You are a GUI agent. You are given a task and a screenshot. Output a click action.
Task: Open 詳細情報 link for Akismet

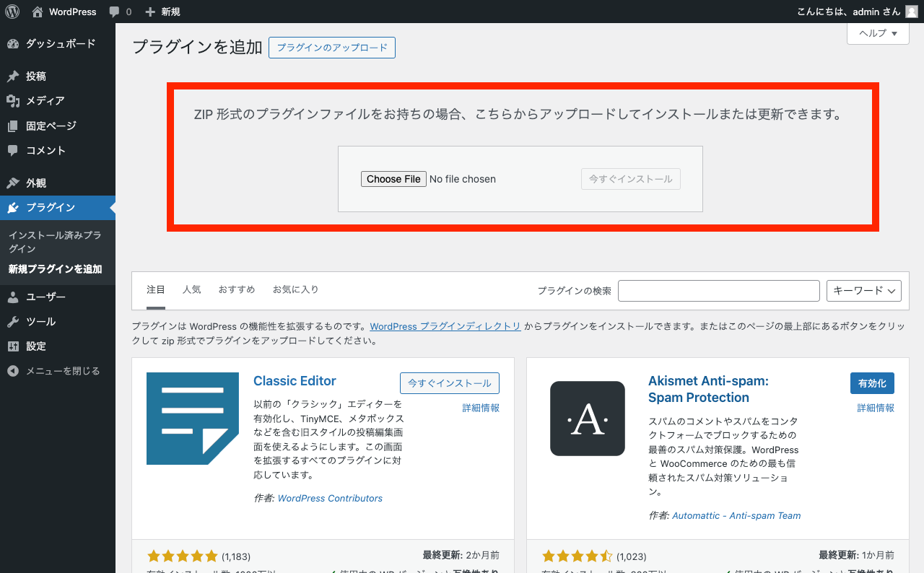tap(876, 408)
